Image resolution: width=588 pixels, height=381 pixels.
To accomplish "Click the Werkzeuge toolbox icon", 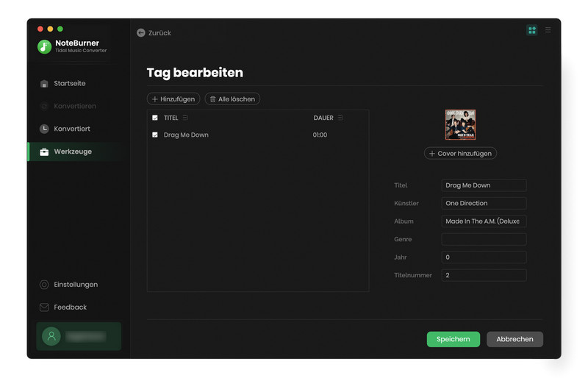I will pyautogui.click(x=44, y=152).
